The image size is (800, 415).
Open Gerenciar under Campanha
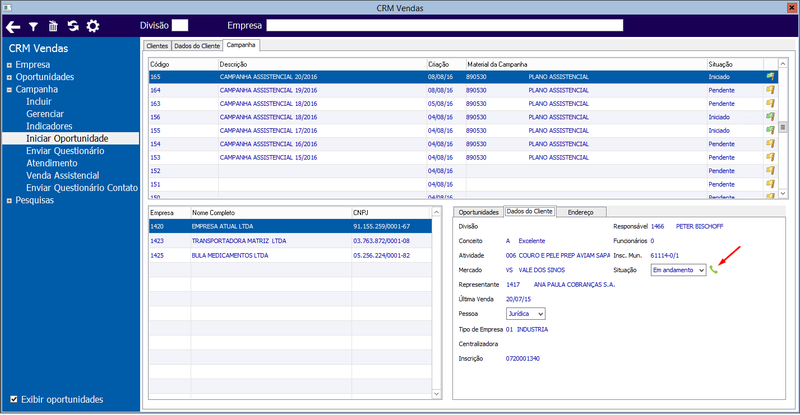point(45,114)
